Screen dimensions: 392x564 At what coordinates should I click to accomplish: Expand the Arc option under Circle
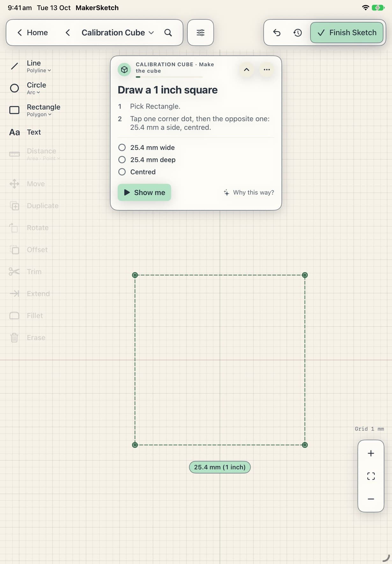(x=33, y=92)
